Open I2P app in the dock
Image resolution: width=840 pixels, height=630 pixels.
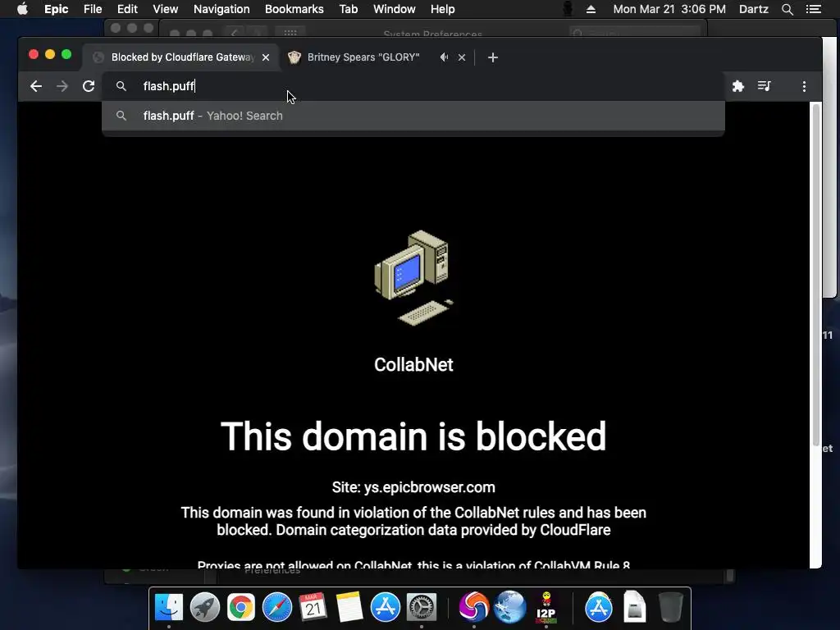[546, 608]
